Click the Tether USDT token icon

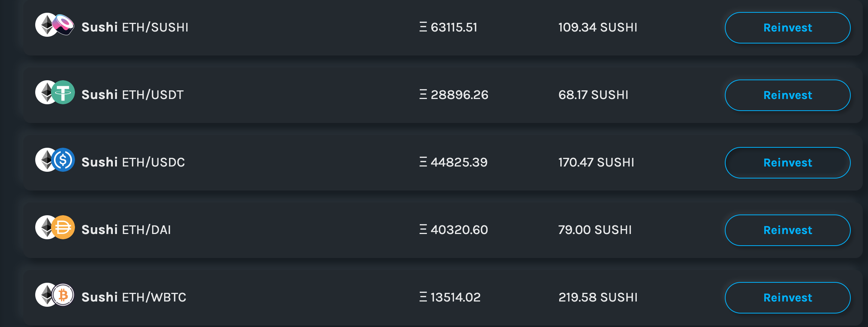point(63,92)
